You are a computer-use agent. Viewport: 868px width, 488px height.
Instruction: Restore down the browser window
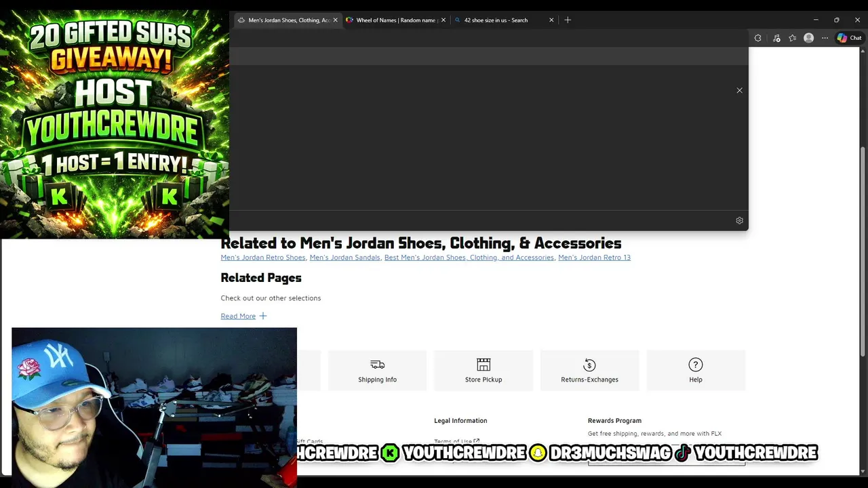837,20
